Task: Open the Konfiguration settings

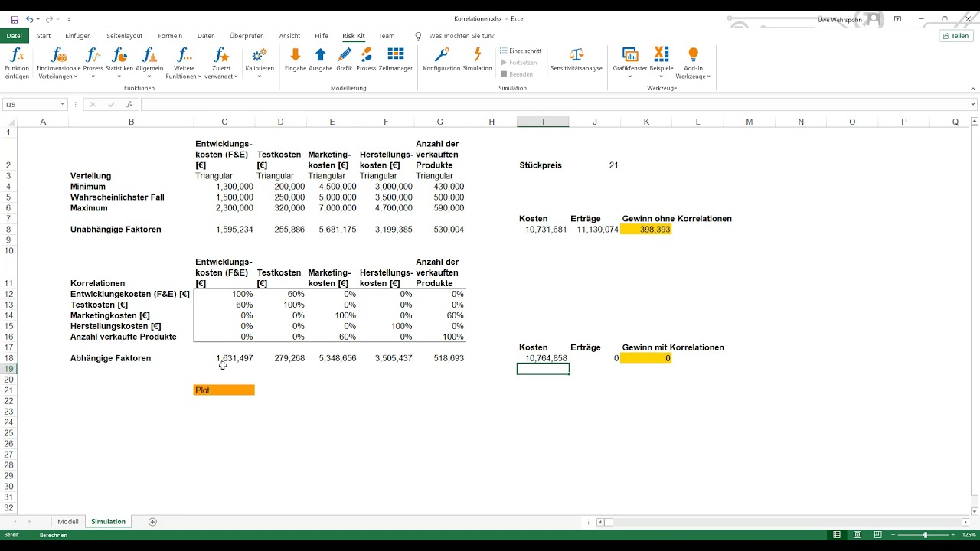Action: point(442,60)
